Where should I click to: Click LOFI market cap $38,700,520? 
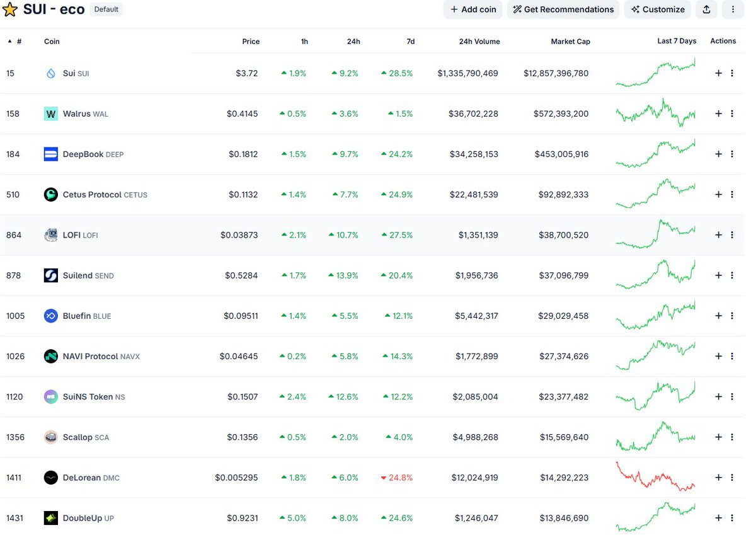564,235
